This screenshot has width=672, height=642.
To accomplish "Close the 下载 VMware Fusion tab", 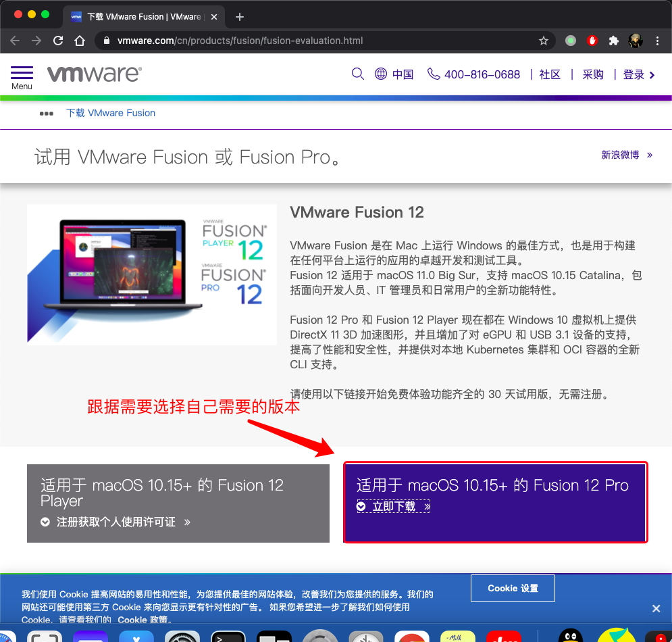I will [214, 17].
